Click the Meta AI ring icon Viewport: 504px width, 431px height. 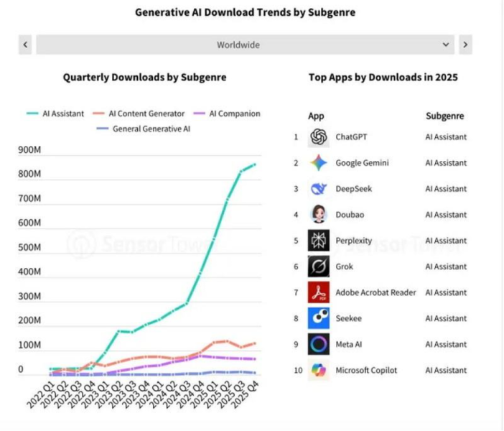(x=319, y=344)
